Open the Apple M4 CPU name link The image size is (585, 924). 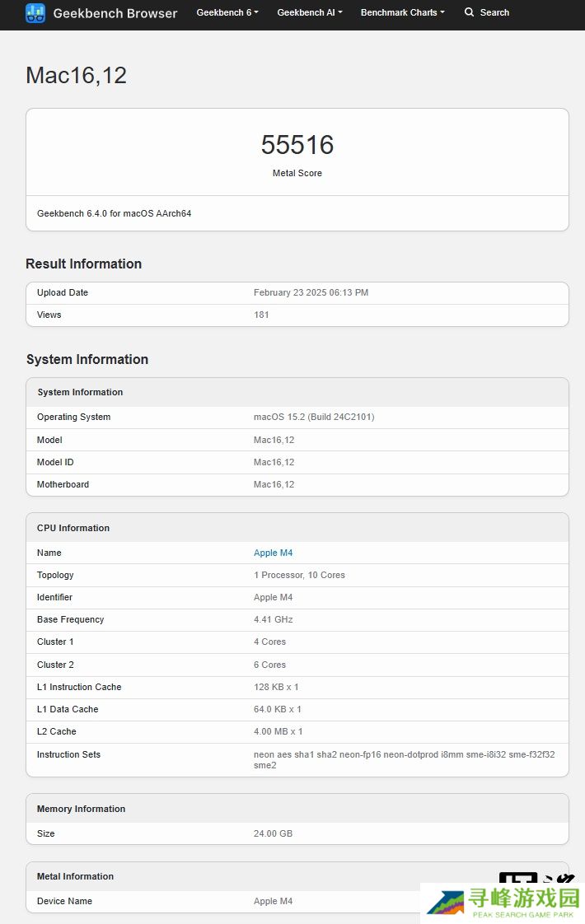[273, 553]
